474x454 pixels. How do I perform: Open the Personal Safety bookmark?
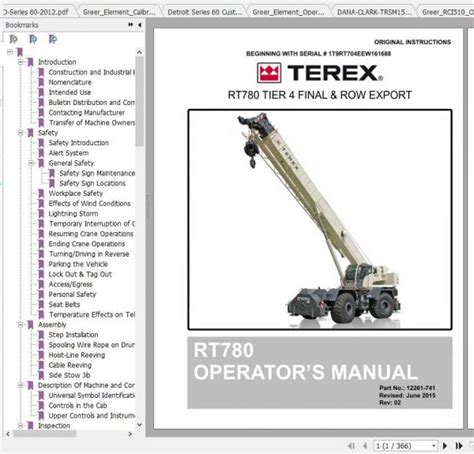point(72,294)
